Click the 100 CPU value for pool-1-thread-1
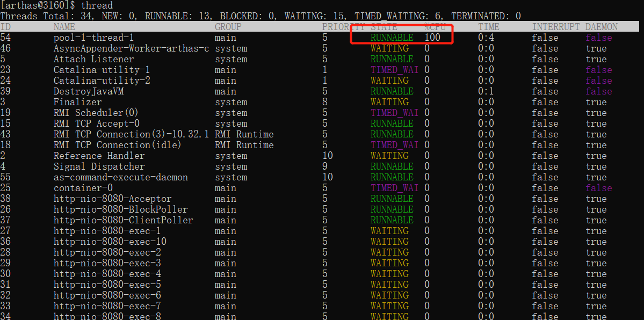 pyautogui.click(x=432, y=38)
